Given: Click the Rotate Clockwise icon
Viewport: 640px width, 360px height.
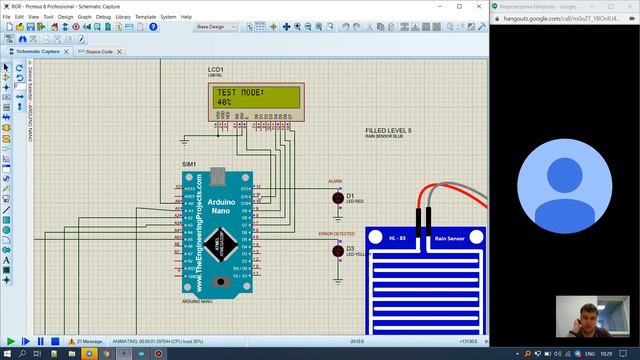Looking at the screenshot, I should pos(20,68).
